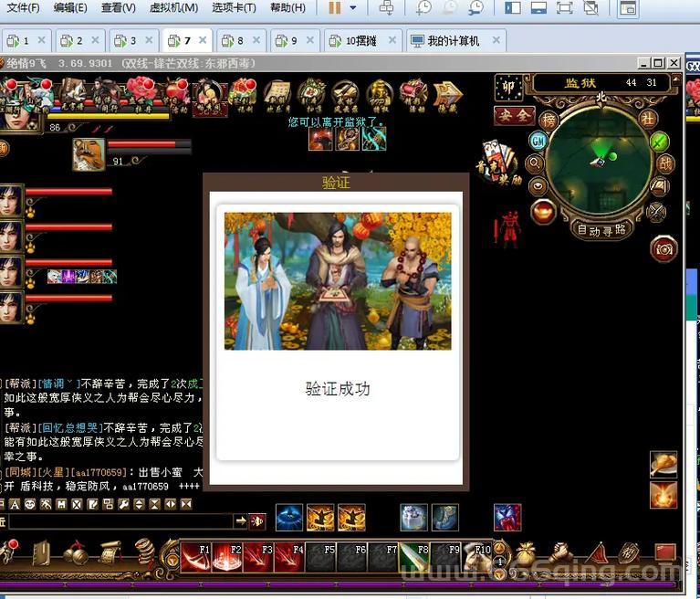Select the pet portrait with level 91
Image resolution: width=700 pixels, height=599 pixels.
click(x=89, y=155)
